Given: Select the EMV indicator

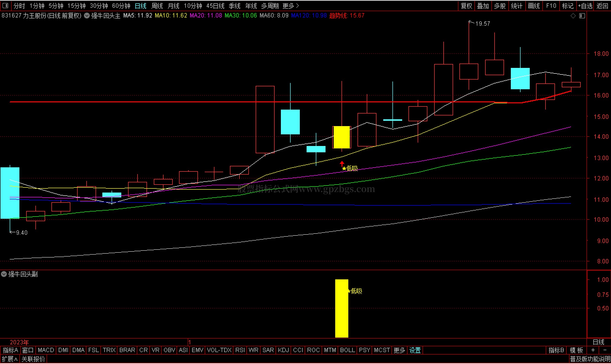Looking at the screenshot, I should tap(197, 350).
